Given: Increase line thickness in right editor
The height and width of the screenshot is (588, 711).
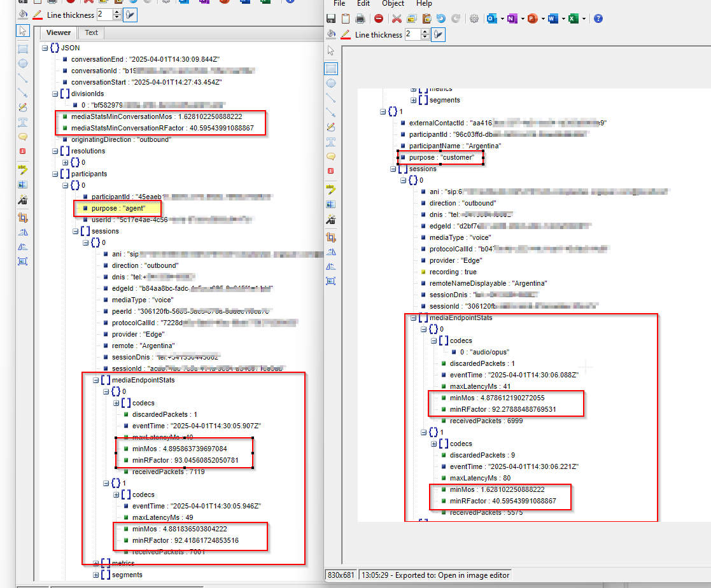Looking at the screenshot, I should coord(425,32).
